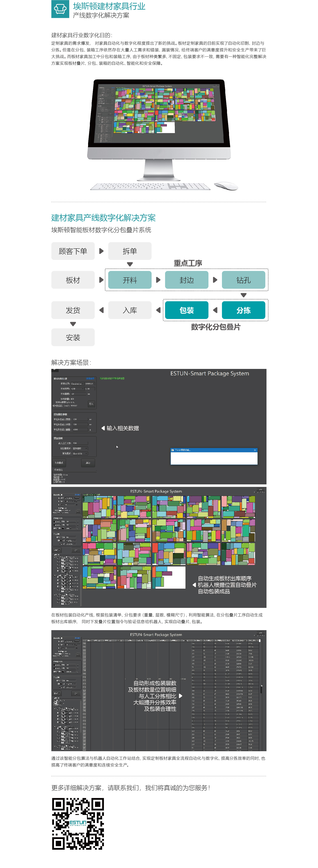This screenshot has height=868, width=318.
Task: Click the 安装 flow step
Action: [73, 337]
